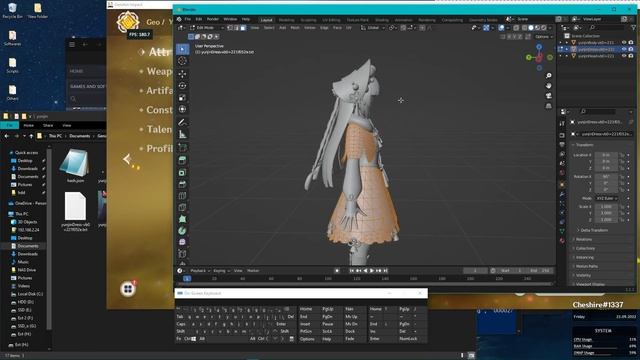Open Blender's Render menu
The width and height of the screenshot is (640, 360).
point(213,19)
